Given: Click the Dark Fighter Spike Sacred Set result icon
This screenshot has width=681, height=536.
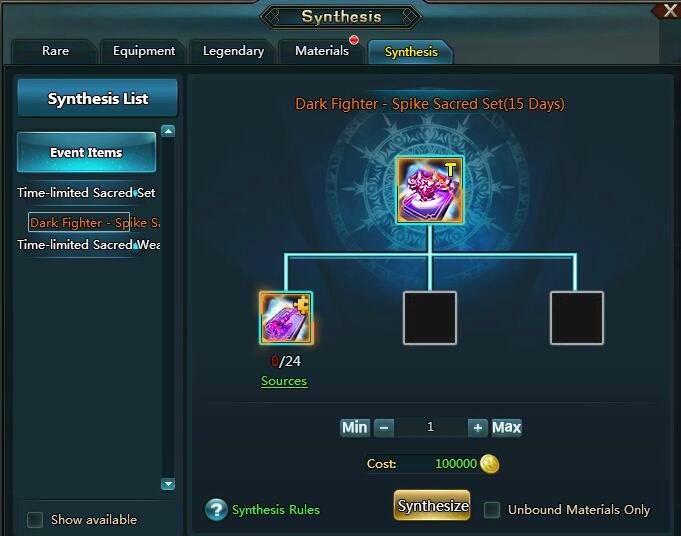Looking at the screenshot, I should pos(430,190).
